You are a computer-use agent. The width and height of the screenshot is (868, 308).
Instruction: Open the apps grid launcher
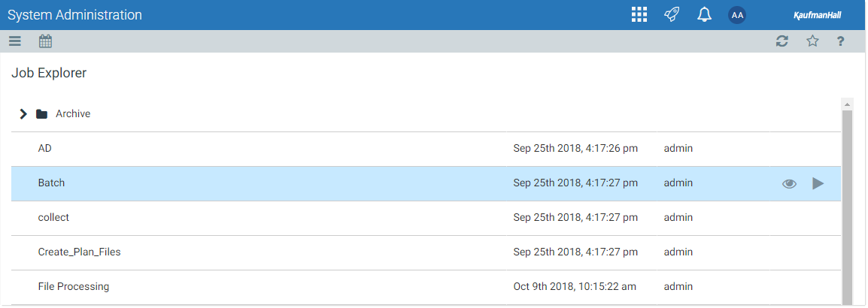pos(639,15)
